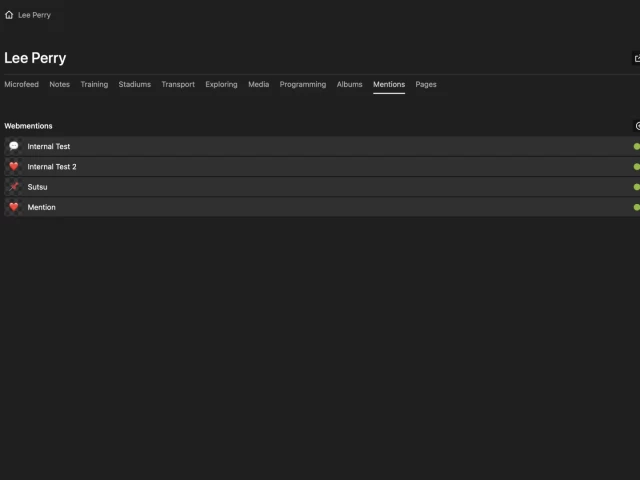Click Lee Perry breadcrumb in top bar
Viewport: 640px width, 480px height.
click(34, 15)
